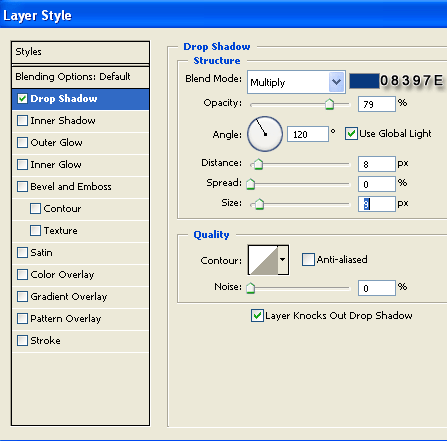The height and width of the screenshot is (441, 447).
Task: Toggle Use Global Light checkbox
Action: point(351,134)
